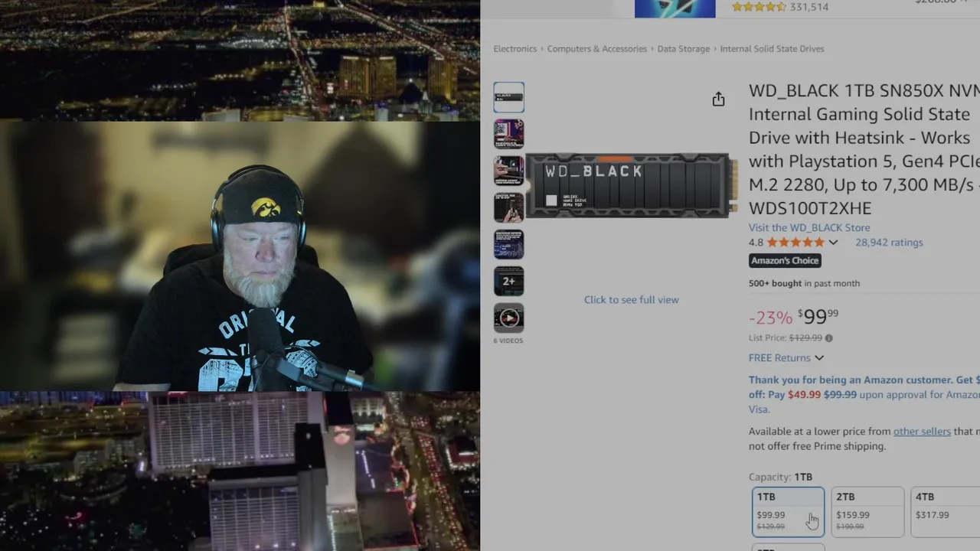
Task: Go to Data Storage breadcrumb
Action: (x=683, y=48)
